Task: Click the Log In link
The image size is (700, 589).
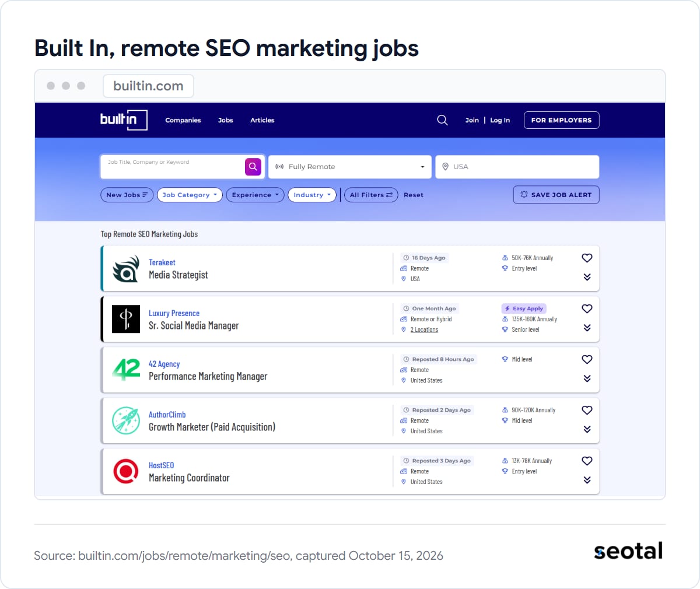Action: 500,120
